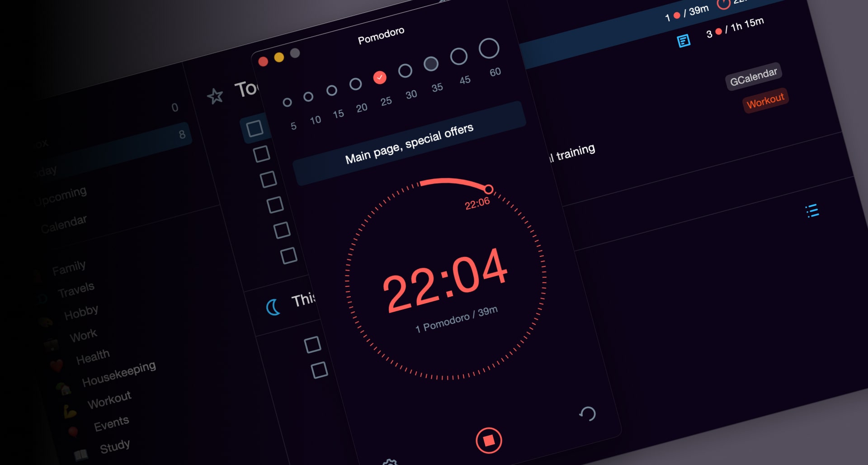This screenshot has width=868, height=465.
Task: Stop the running pomodoro timer
Action: pyautogui.click(x=489, y=440)
